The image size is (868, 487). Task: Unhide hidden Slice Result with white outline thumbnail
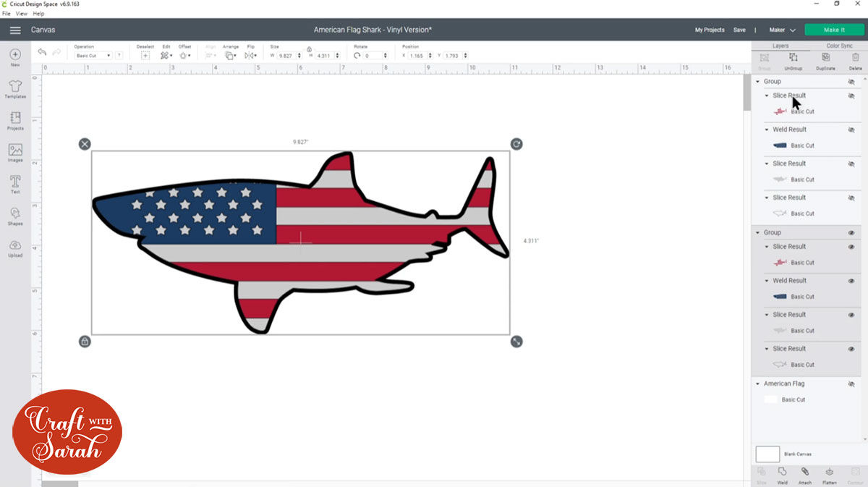click(x=851, y=198)
